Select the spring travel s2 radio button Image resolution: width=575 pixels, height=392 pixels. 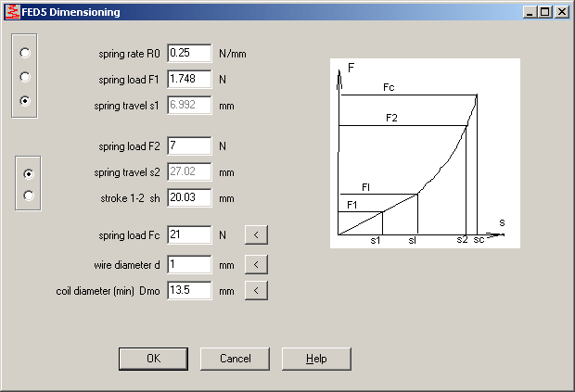pos(29,173)
